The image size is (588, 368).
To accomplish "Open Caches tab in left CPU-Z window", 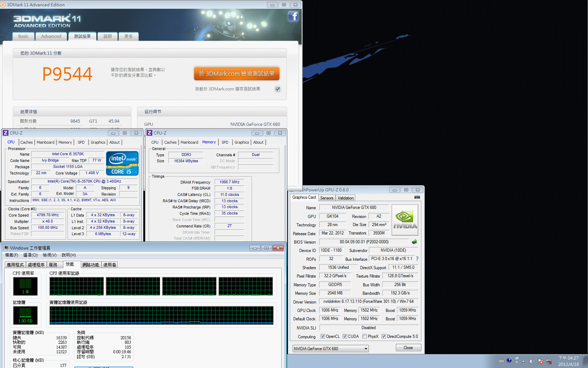I will click(27, 142).
